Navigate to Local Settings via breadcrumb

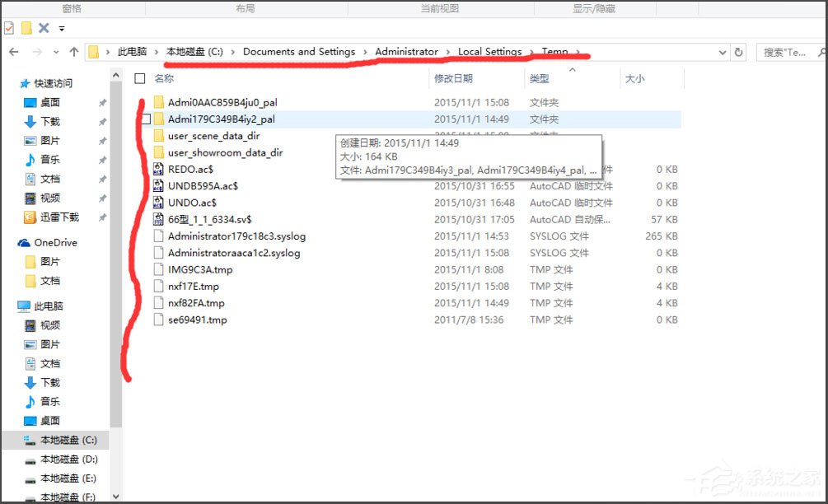point(491,51)
